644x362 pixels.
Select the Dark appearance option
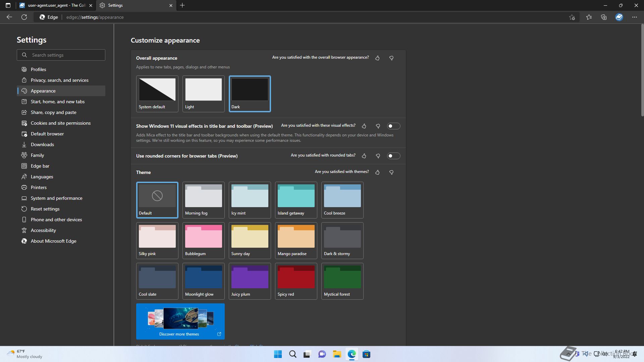click(250, 94)
